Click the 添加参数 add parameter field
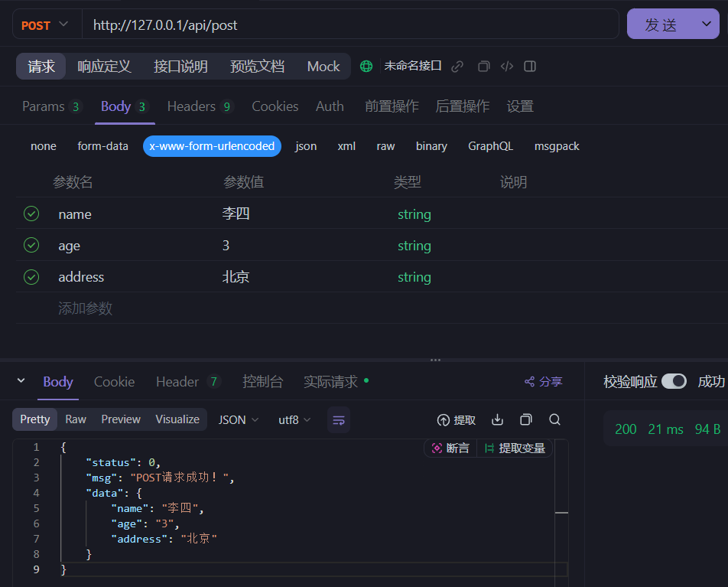Image resolution: width=728 pixels, height=587 pixels. click(86, 308)
